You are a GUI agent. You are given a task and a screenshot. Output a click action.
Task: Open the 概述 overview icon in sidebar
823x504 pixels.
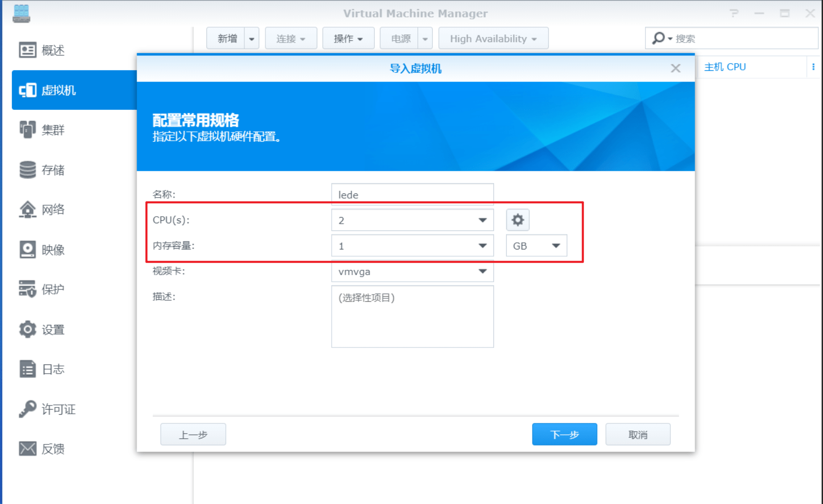point(28,50)
